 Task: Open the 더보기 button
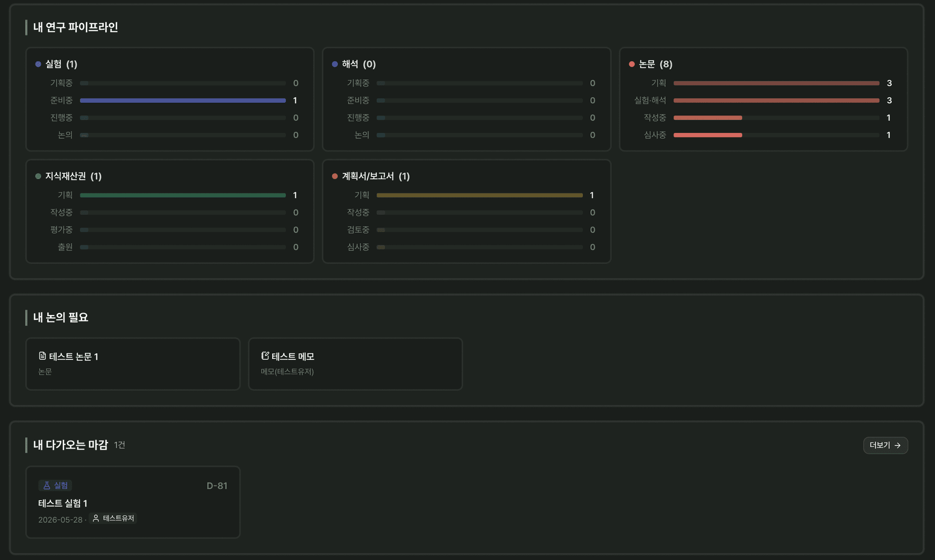(885, 446)
